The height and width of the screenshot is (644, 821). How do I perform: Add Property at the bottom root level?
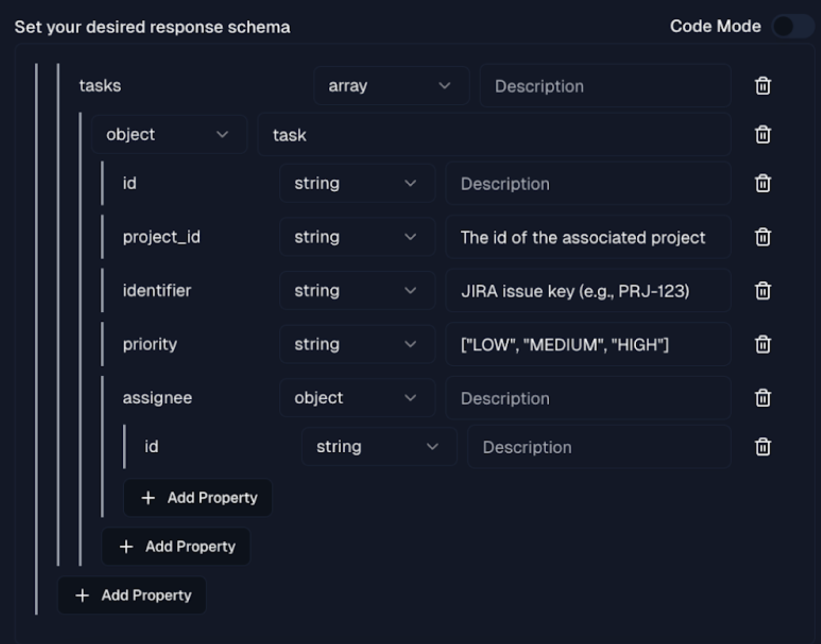[x=132, y=595]
